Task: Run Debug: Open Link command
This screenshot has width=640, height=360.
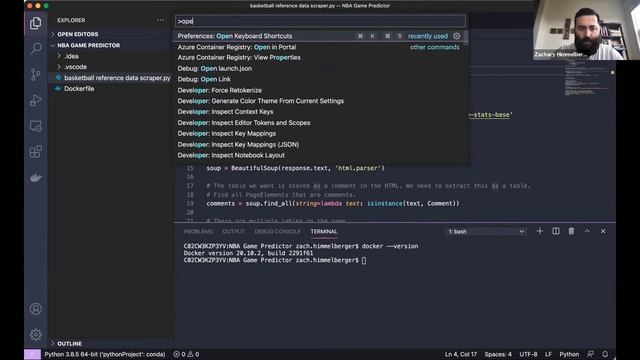Action: tap(320, 79)
